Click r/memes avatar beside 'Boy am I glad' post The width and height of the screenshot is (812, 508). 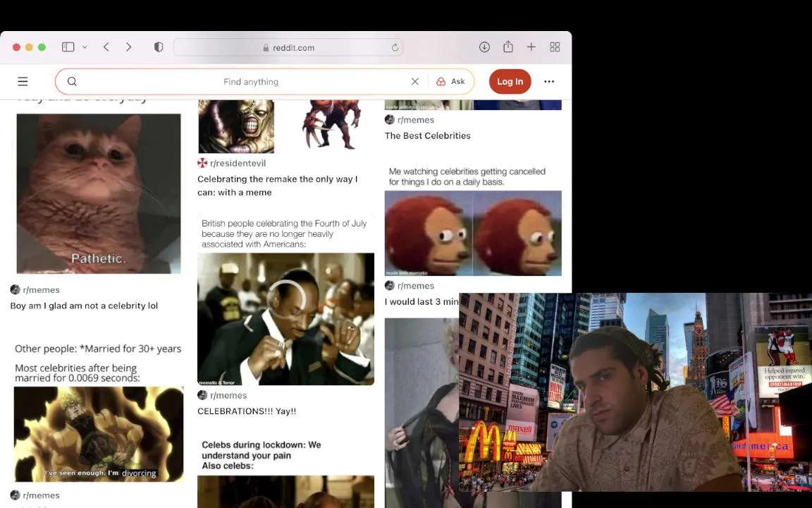pos(15,290)
